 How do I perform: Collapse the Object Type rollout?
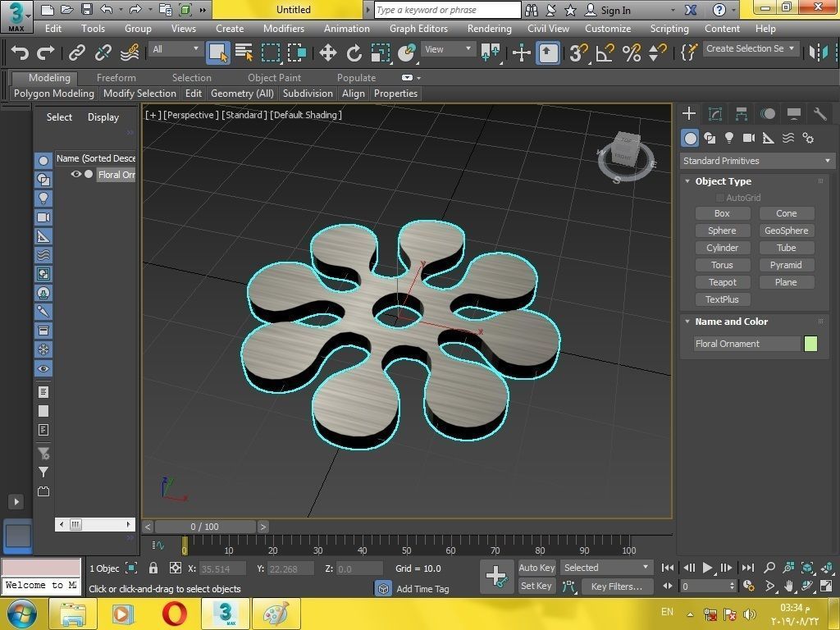point(687,181)
